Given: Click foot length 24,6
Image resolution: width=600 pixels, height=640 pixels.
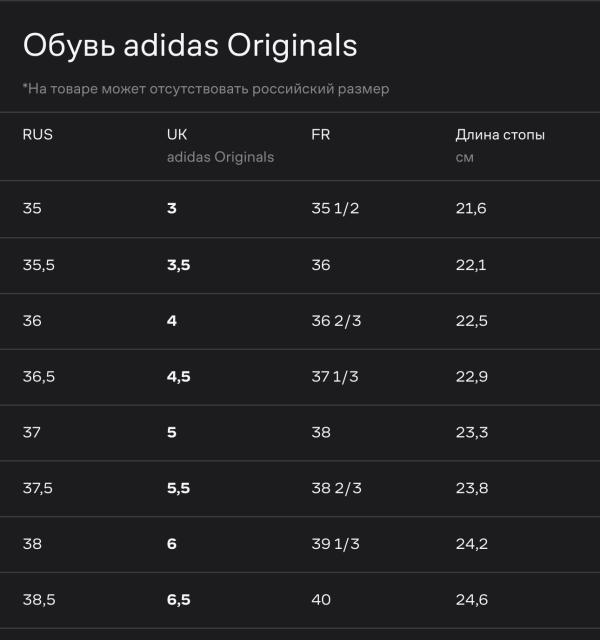Looking at the screenshot, I should tap(471, 600).
